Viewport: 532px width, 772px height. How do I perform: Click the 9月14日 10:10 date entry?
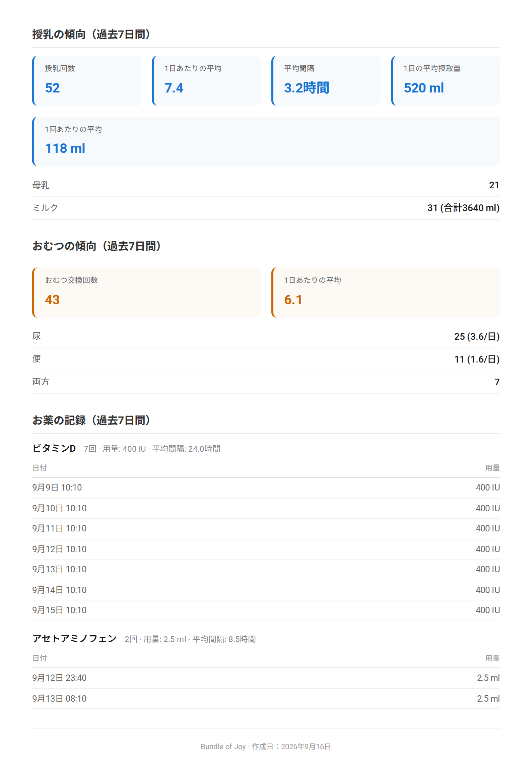[59, 590]
